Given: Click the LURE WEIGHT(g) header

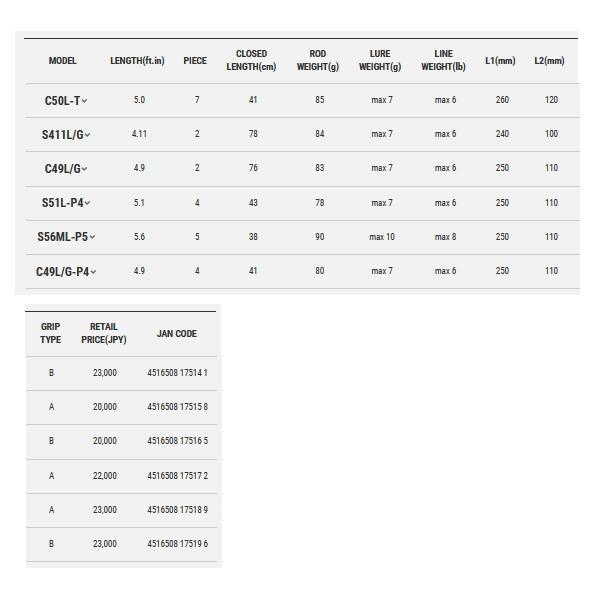Looking at the screenshot, I should click(x=380, y=60).
